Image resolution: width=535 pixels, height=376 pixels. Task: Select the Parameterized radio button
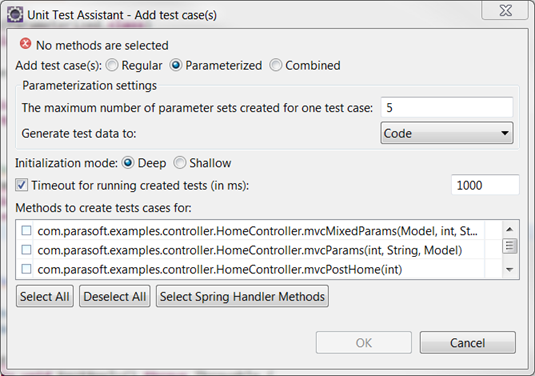click(176, 65)
